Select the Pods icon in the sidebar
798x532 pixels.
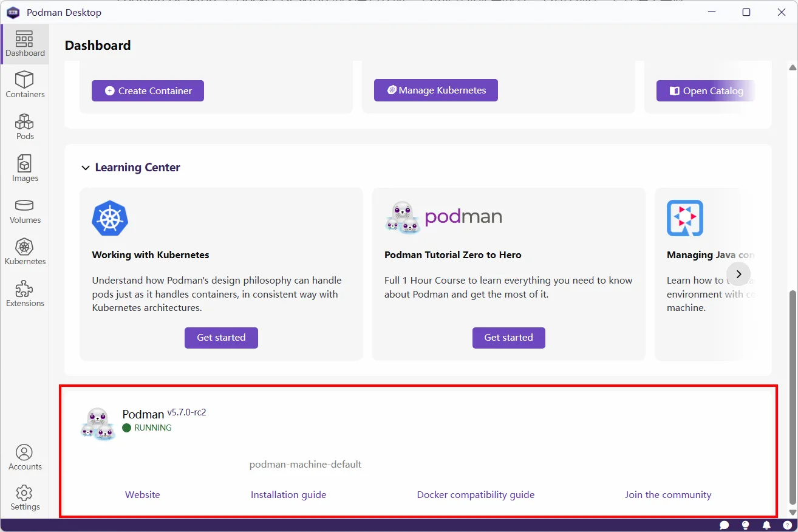pyautogui.click(x=25, y=126)
